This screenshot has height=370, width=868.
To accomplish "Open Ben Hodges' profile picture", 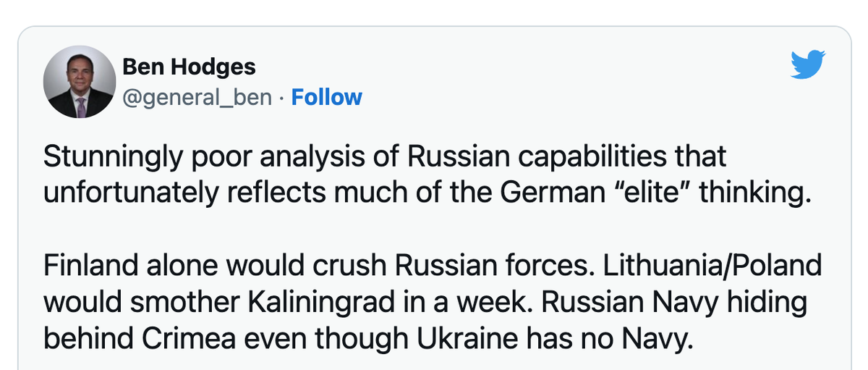I will pos(80,83).
